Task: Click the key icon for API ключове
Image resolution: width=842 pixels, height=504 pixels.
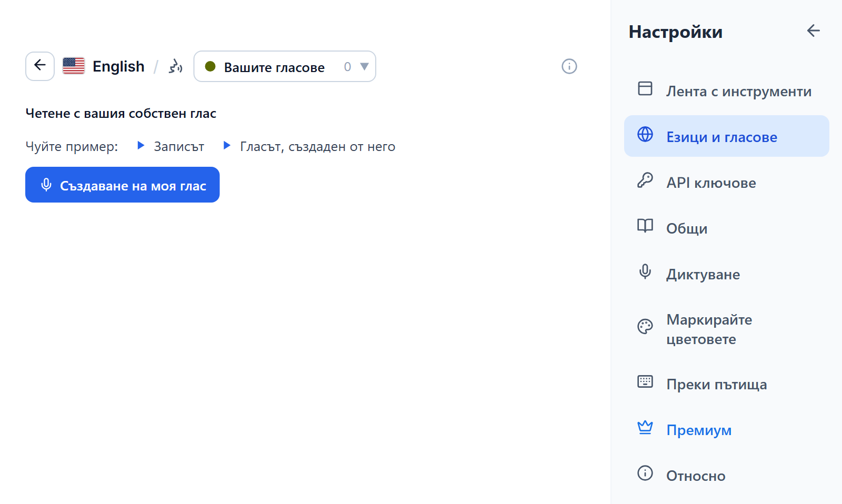Action: pos(645,180)
